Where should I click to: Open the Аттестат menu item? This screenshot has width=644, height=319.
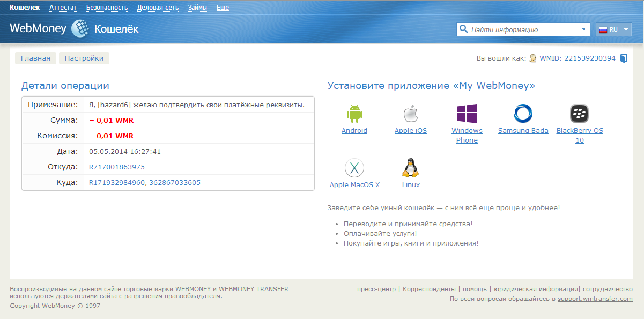(x=63, y=8)
